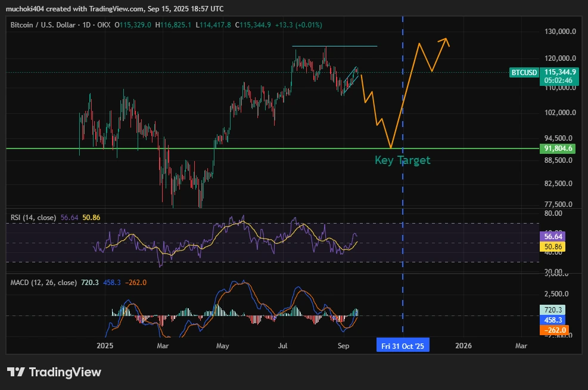The width and height of the screenshot is (588, 390).
Task: Click the blue 458.3 MACD axis tag
Action: (552, 320)
